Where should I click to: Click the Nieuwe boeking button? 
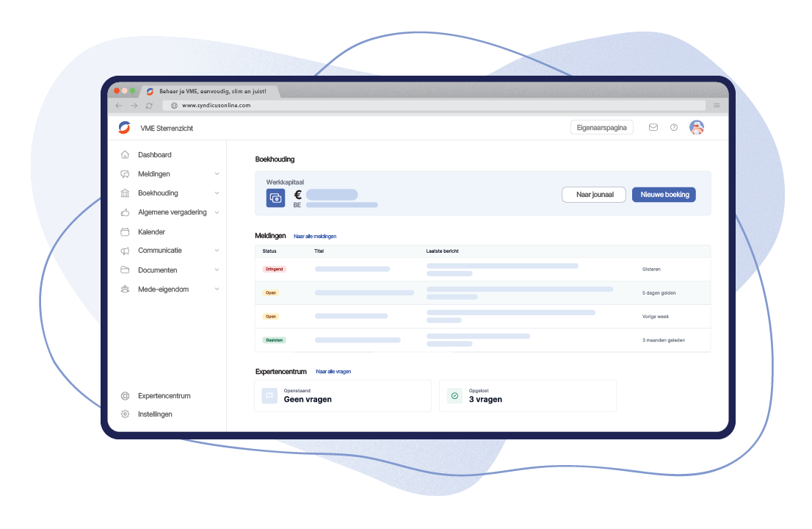pyautogui.click(x=664, y=195)
